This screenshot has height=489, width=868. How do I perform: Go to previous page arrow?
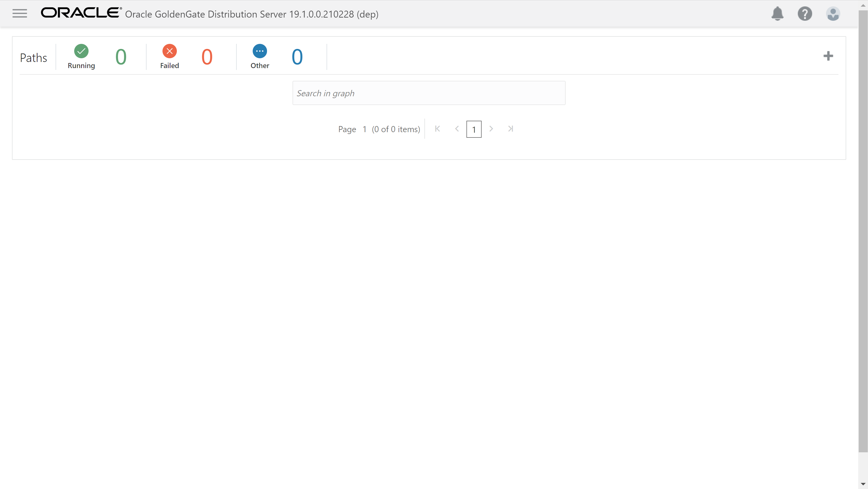pyautogui.click(x=457, y=129)
